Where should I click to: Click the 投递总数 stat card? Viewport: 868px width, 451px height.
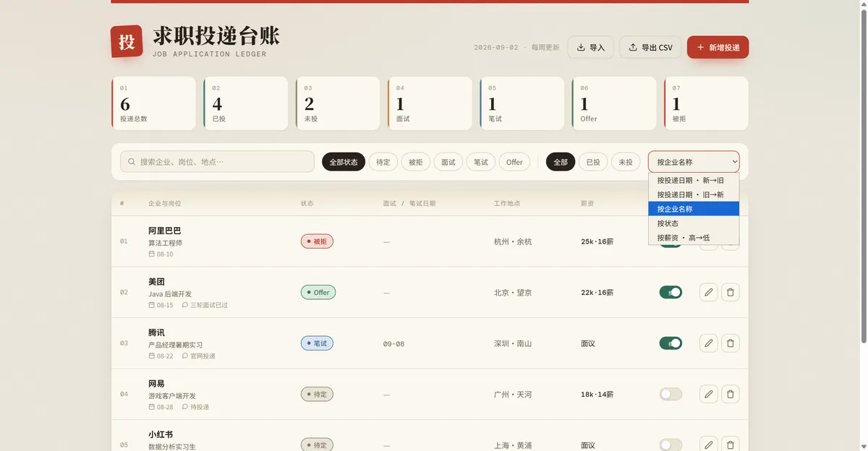[153, 103]
